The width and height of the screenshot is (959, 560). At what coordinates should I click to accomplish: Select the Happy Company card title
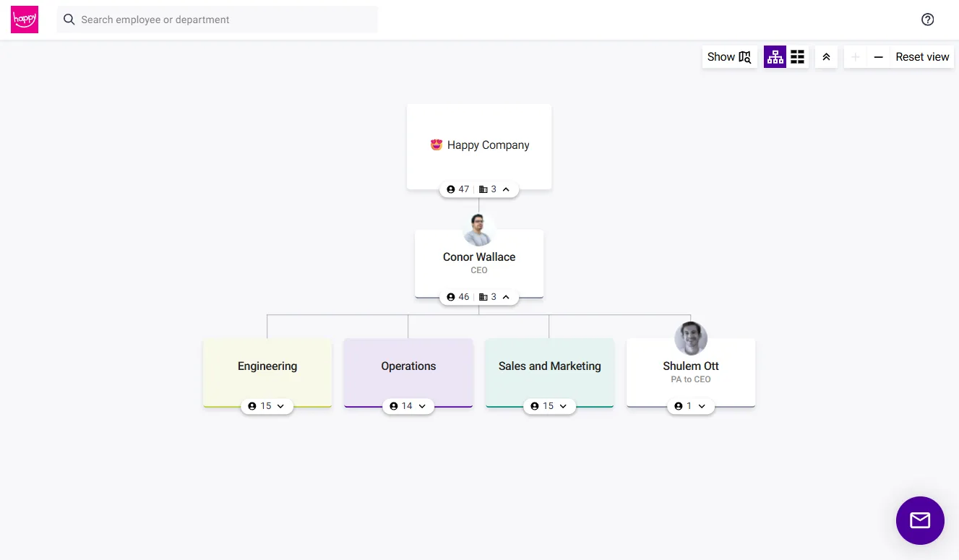(488, 145)
